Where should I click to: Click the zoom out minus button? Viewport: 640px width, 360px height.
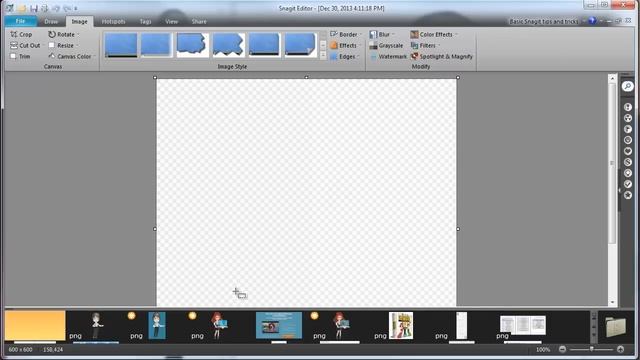click(x=562, y=349)
